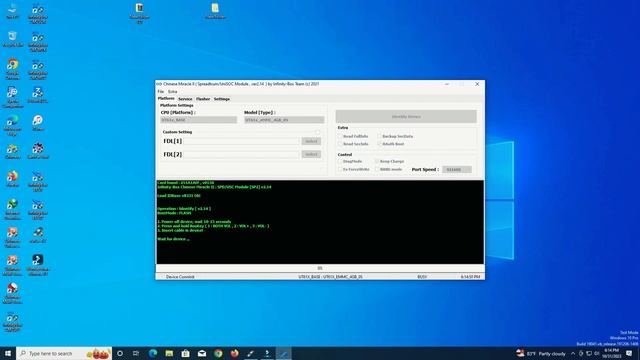Open the taskbar clock and date
Screen dimensions: 640x360
(611, 353)
